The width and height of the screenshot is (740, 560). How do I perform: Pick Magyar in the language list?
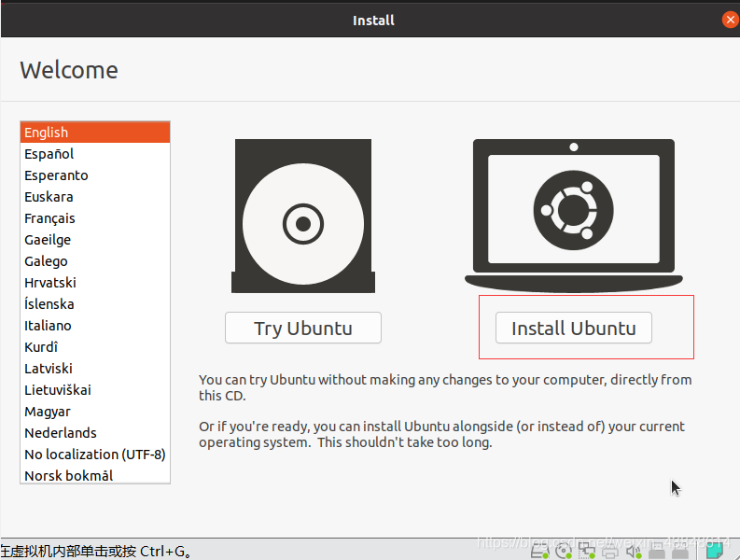[x=95, y=412]
